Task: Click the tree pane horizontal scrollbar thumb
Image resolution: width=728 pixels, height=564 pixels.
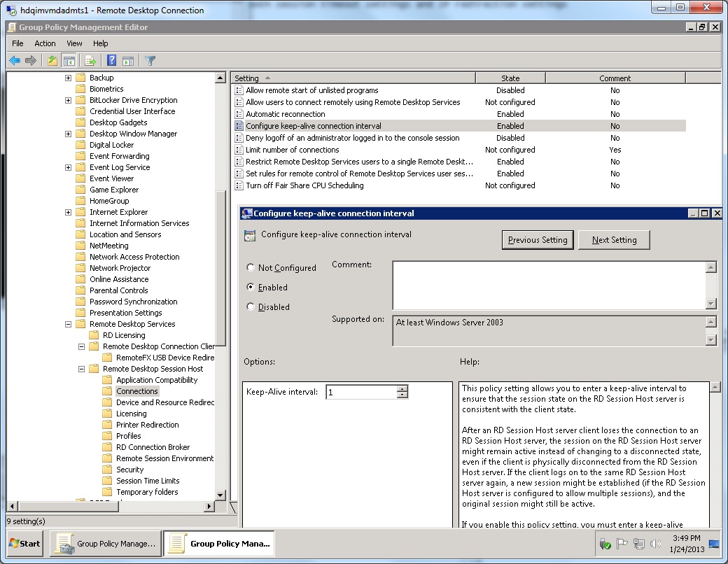Action: pyautogui.click(x=69, y=507)
